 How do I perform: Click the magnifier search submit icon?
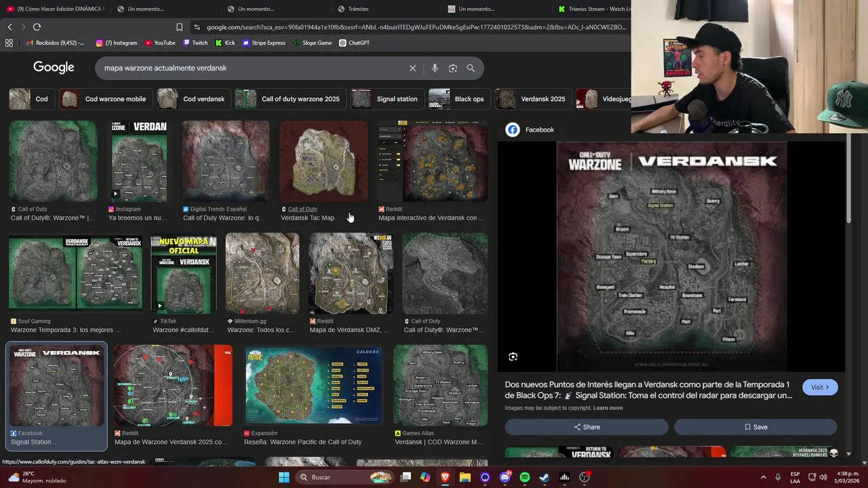coord(471,68)
